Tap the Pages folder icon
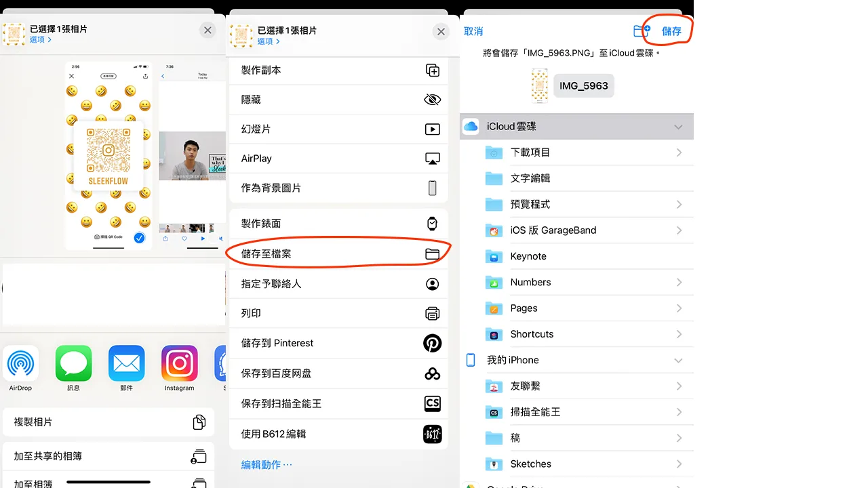This screenshot has height=488, width=868. pos(494,308)
